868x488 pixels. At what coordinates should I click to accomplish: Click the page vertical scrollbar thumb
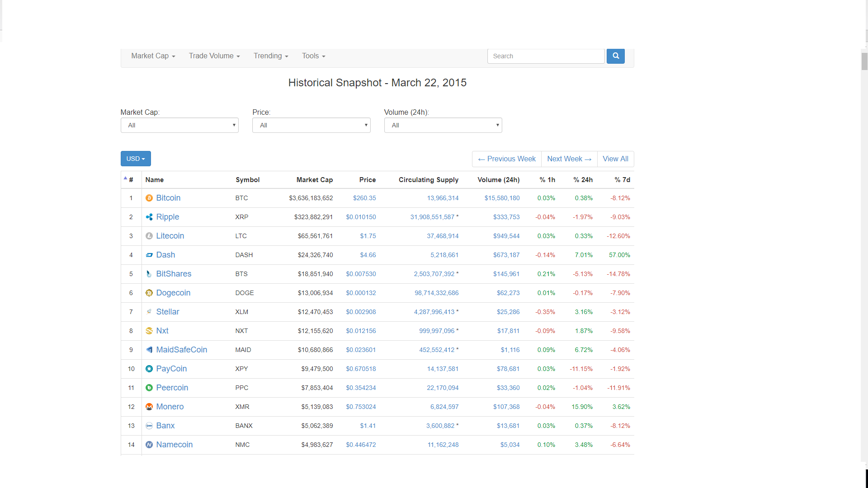[864, 61]
